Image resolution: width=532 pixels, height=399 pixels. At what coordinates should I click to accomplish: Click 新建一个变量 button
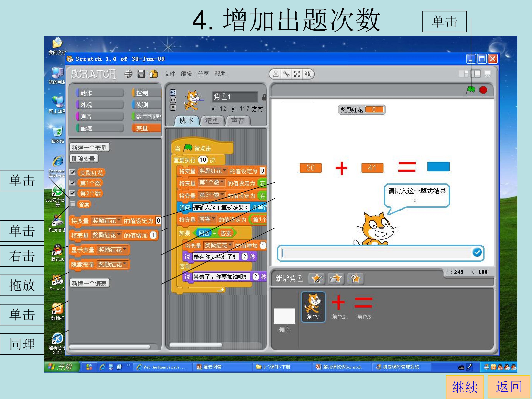point(89,147)
